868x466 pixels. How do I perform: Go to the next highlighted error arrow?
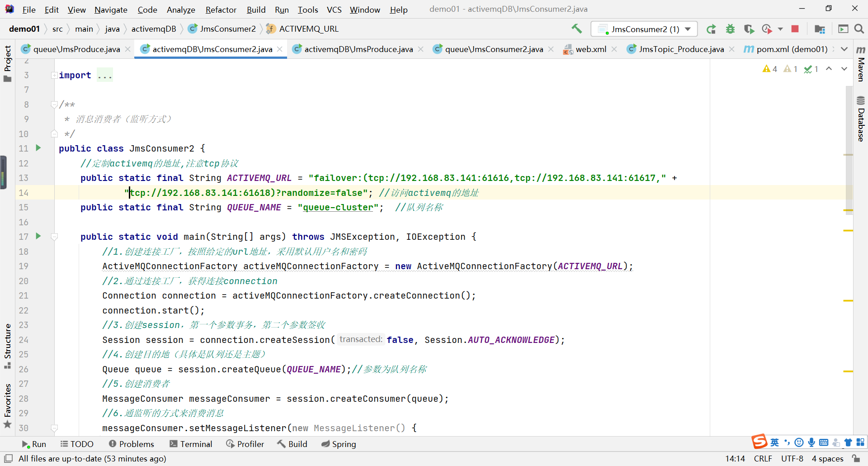click(x=844, y=69)
